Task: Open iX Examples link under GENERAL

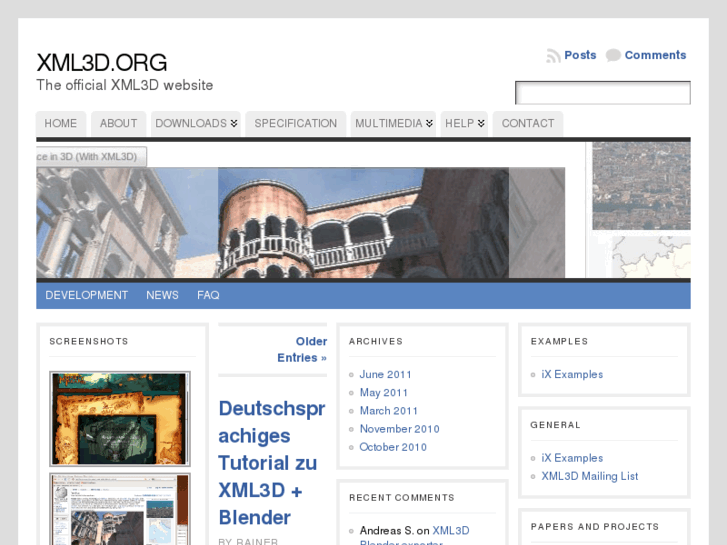Action: 572,458
